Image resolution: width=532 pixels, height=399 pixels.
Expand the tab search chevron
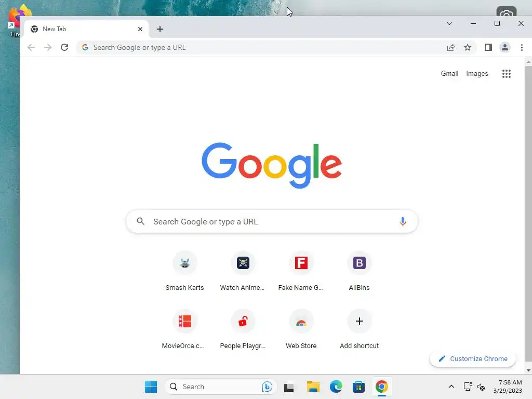coord(449,23)
